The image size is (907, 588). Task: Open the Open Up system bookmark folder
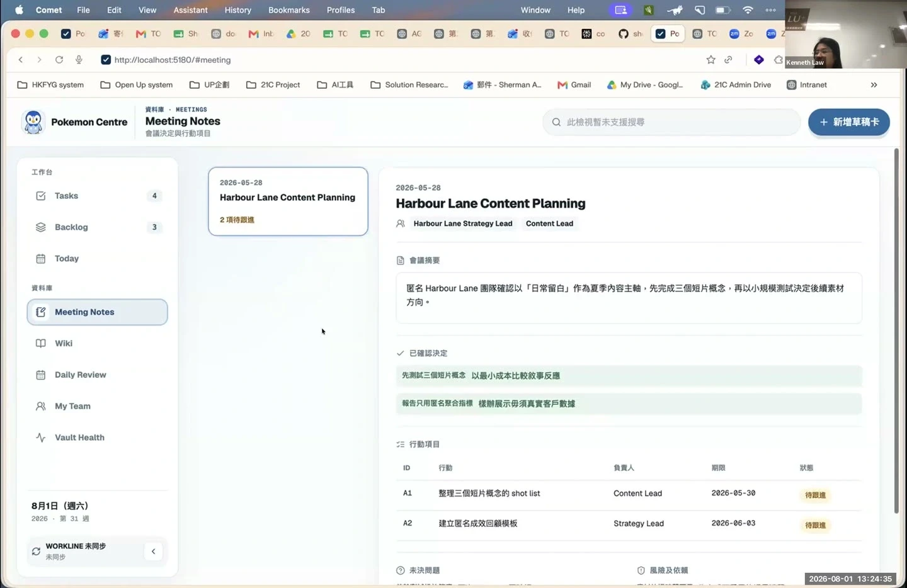137,85
